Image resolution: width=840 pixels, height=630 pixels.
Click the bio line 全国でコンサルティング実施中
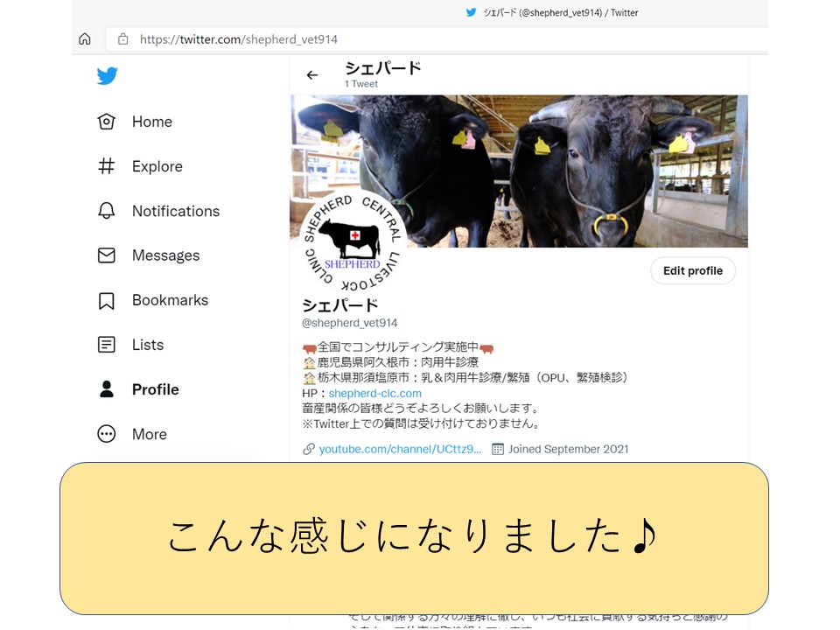point(398,347)
